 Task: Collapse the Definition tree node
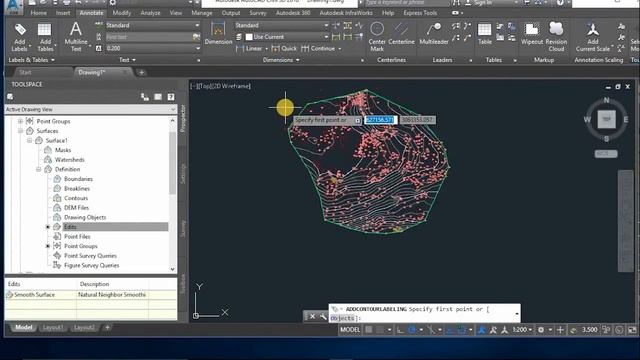coord(39,169)
